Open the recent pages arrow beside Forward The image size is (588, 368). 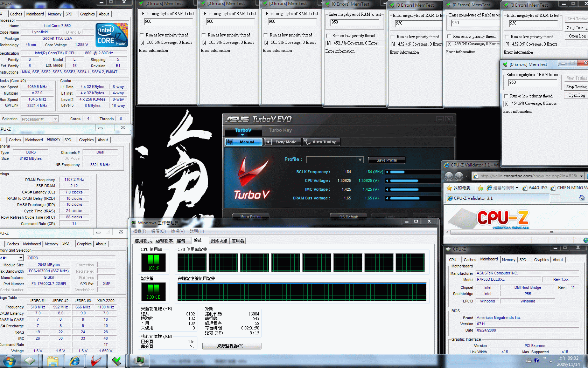pyautogui.click(x=467, y=176)
